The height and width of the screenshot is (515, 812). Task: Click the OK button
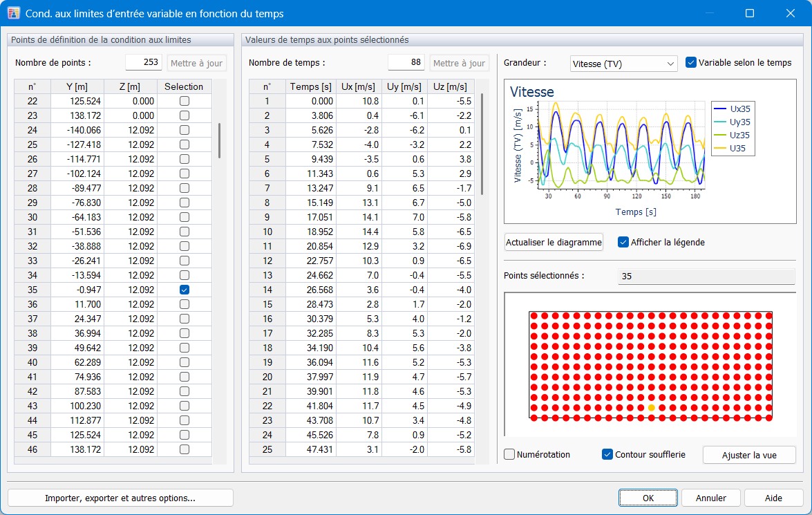[x=648, y=498]
